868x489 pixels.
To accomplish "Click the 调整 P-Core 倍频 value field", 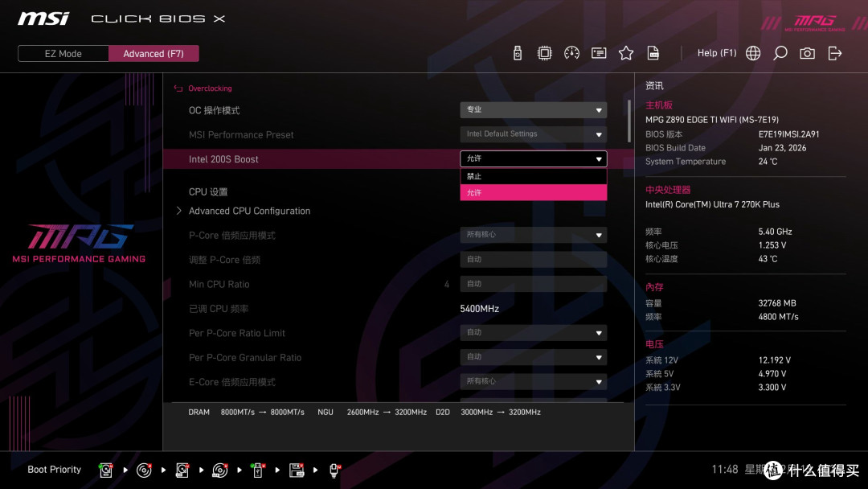I will [x=533, y=259].
